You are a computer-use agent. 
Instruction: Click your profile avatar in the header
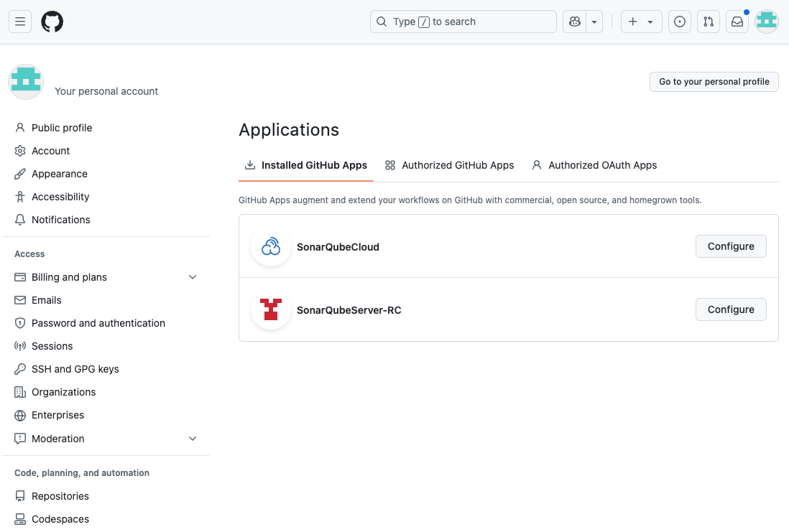click(766, 22)
